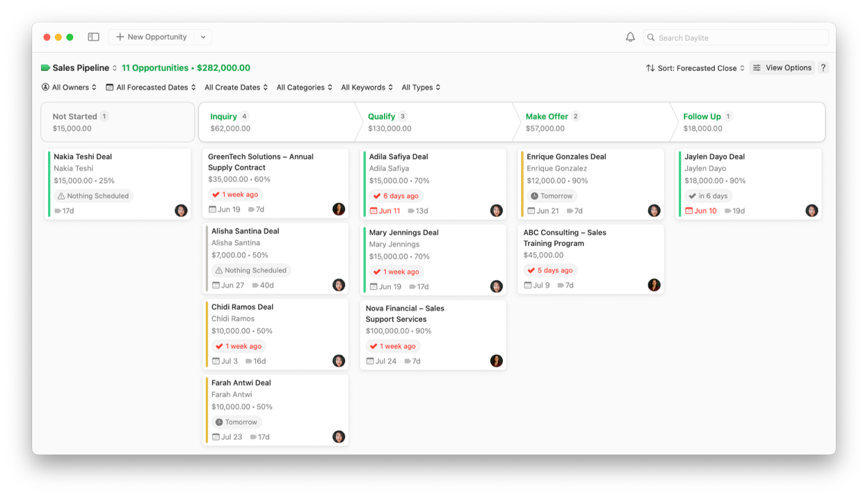
Task: Open Sort: Forecasted Close menu
Action: click(695, 68)
